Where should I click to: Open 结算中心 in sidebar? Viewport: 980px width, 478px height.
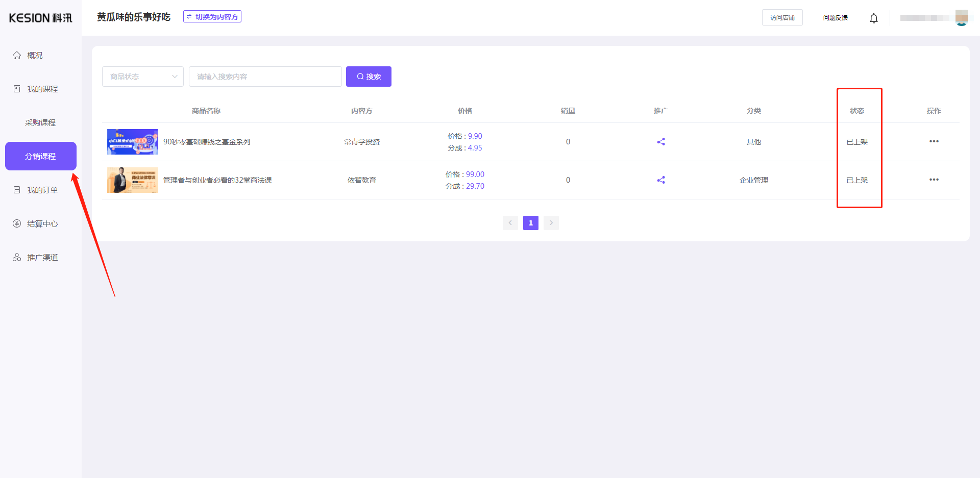42,223
